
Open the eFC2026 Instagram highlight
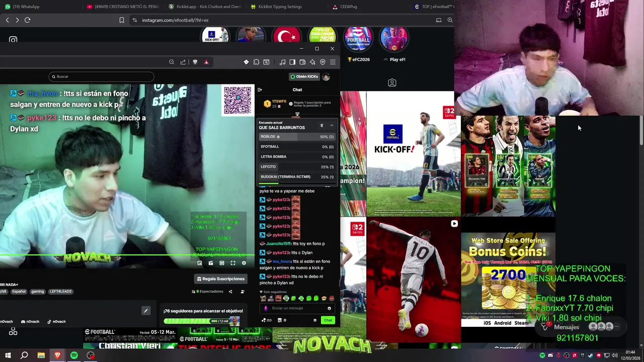[358, 44]
